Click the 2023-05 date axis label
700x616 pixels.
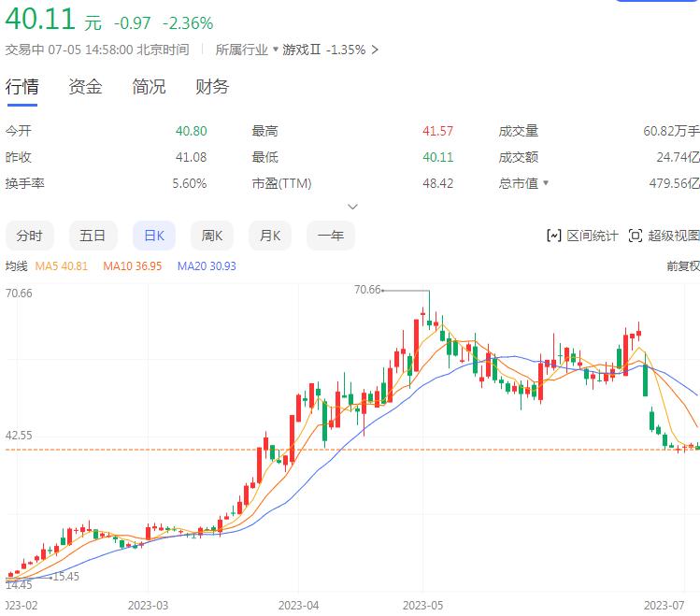(422, 606)
